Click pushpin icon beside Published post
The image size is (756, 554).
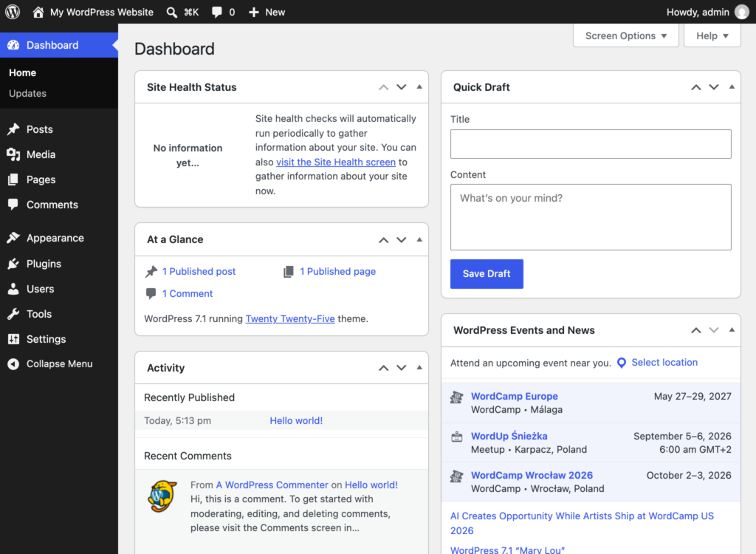click(151, 272)
